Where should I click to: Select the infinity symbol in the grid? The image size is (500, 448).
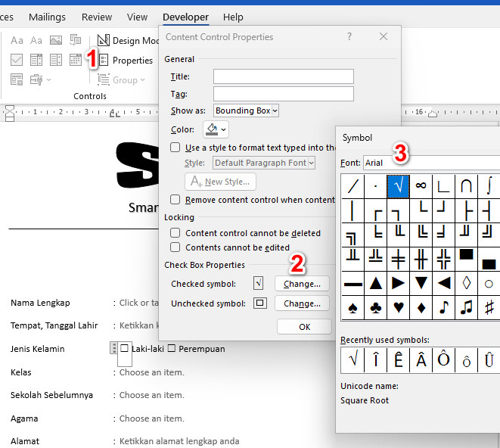coord(421,185)
